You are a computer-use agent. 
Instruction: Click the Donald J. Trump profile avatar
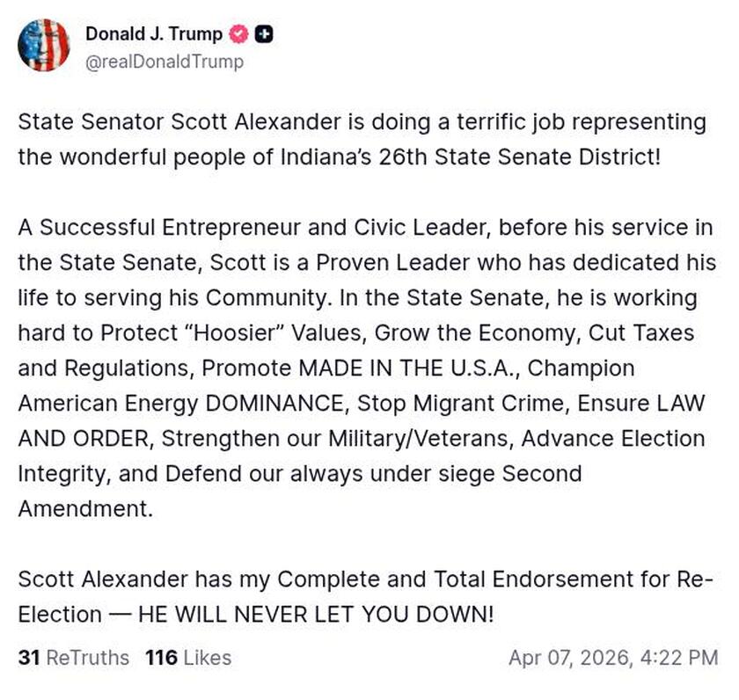click(43, 45)
